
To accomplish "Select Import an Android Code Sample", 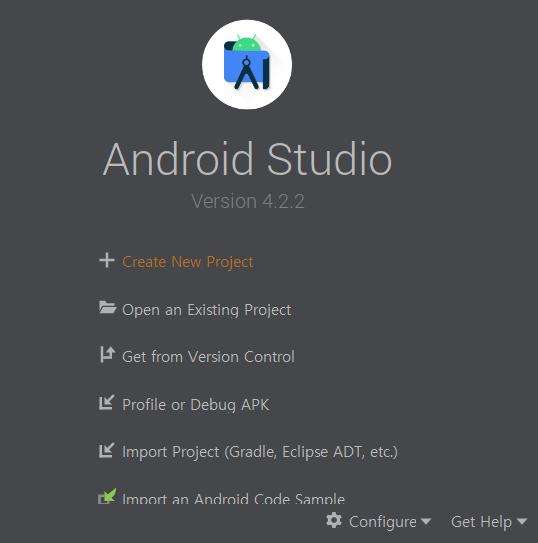I will 234,499.
